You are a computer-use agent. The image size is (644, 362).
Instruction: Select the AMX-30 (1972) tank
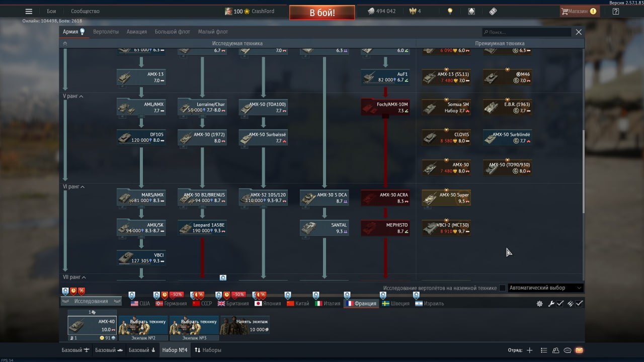tap(202, 138)
